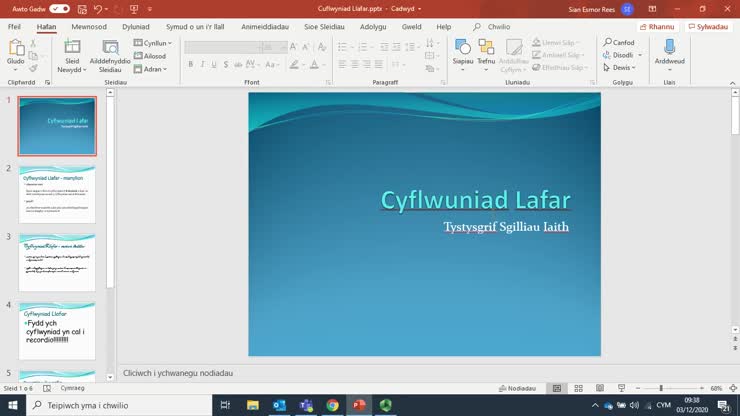Click the Cliciwch i ychwanegu nodiadau notes field
Image resolution: width=740 pixels, height=416 pixels.
click(x=178, y=373)
